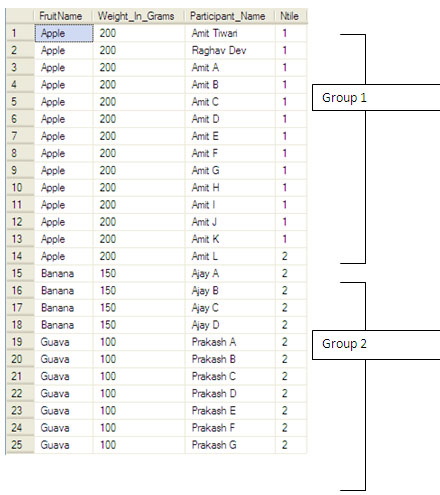
Task: Select the Ajay B name cell
Action: 230,291
